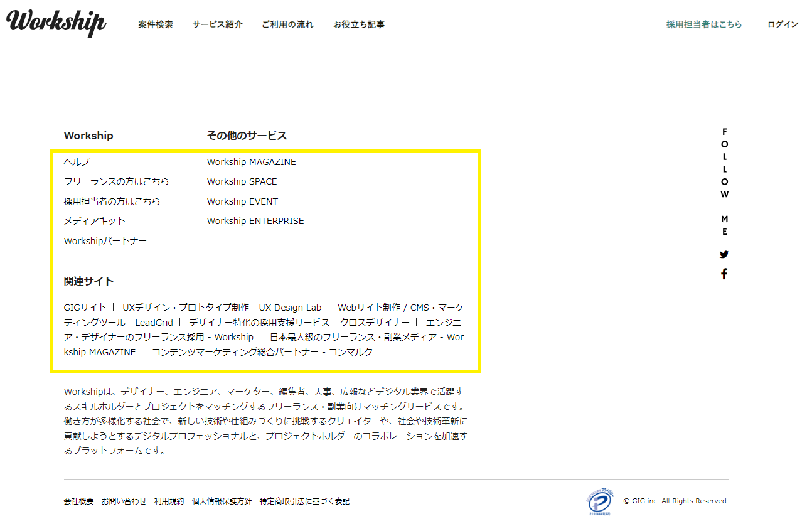Click the © GIG Inc. All Rights Reserved text
812x531 pixels.
click(676, 501)
